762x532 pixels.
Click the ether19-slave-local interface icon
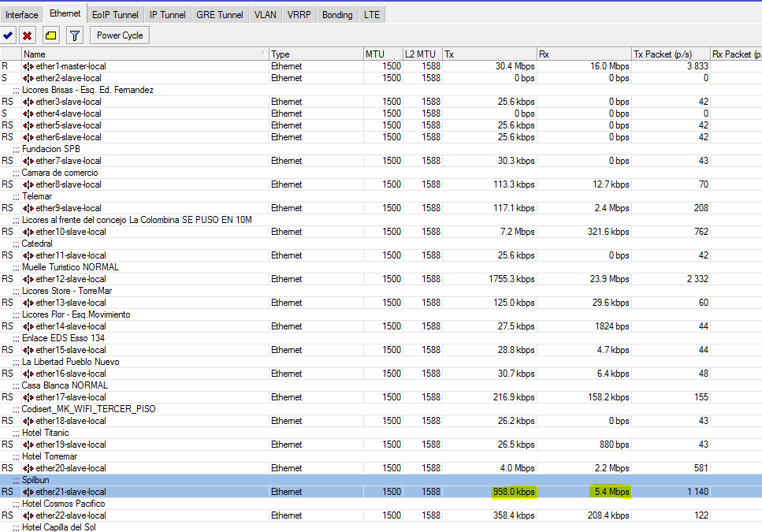click(28, 445)
